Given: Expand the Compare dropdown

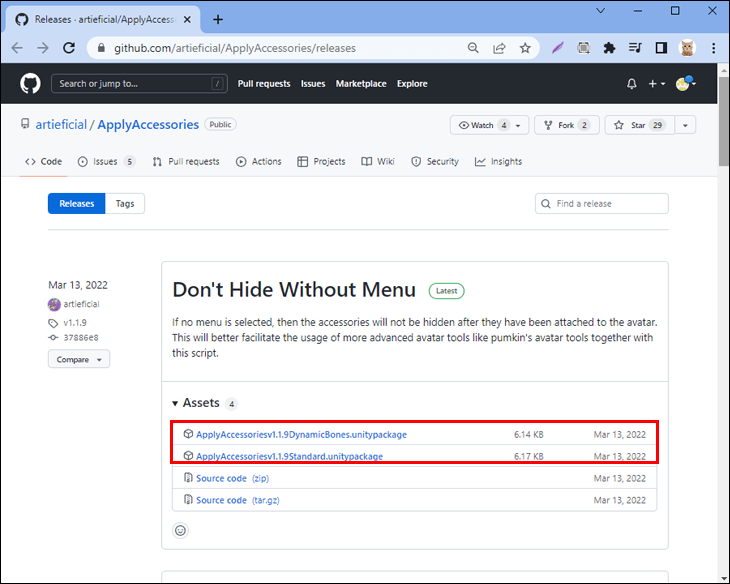Looking at the screenshot, I should point(78,359).
